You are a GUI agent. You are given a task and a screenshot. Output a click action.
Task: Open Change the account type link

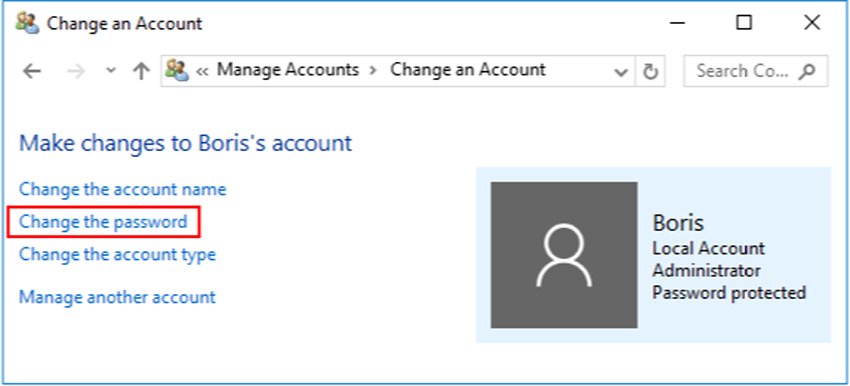[117, 254]
